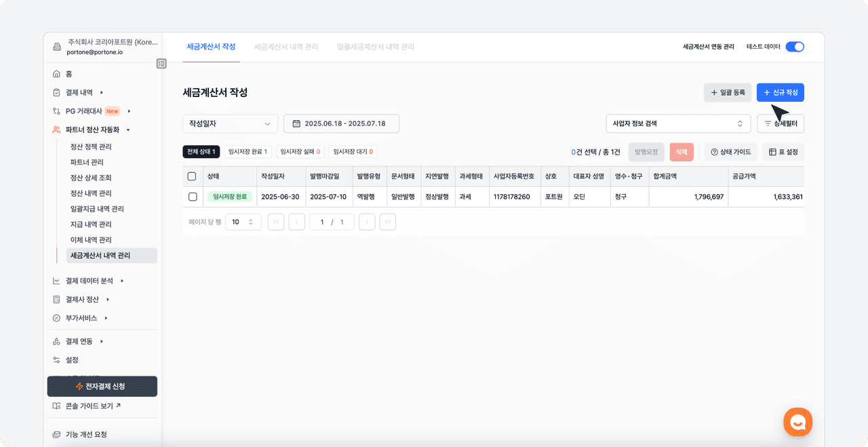Toggle the 테스트 데이터 switch
The height and width of the screenshot is (447, 868).
coord(794,47)
